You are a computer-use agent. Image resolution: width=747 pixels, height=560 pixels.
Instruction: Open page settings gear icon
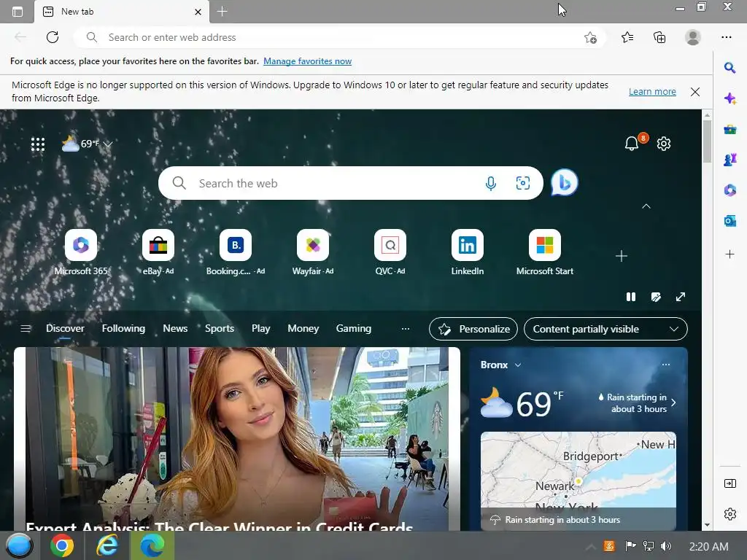pyautogui.click(x=664, y=144)
